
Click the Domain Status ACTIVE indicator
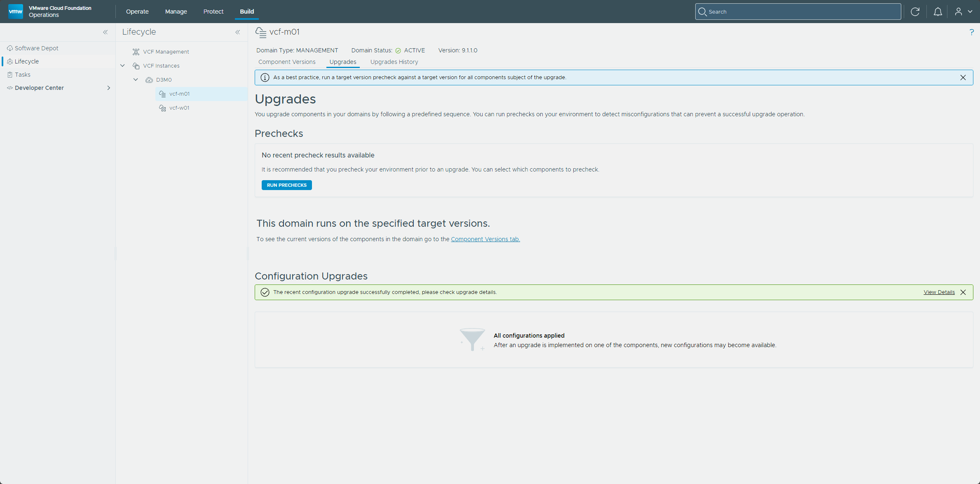(x=410, y=50)
